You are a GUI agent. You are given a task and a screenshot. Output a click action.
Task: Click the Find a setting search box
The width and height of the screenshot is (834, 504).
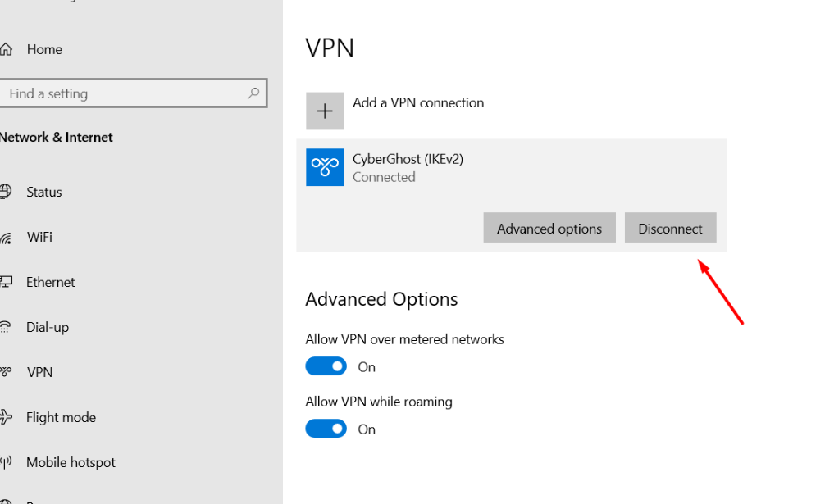(133, 93)
